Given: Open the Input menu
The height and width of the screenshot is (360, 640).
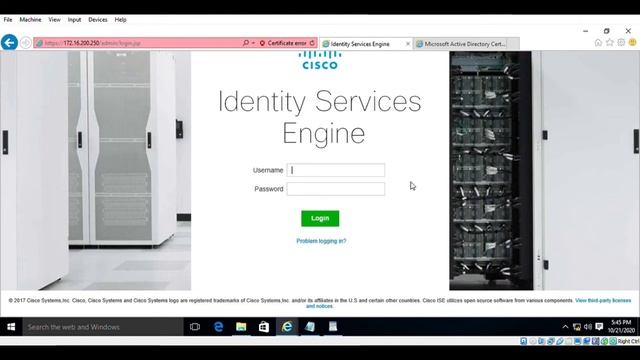Looking at the screenshot, I should point(74,20).
